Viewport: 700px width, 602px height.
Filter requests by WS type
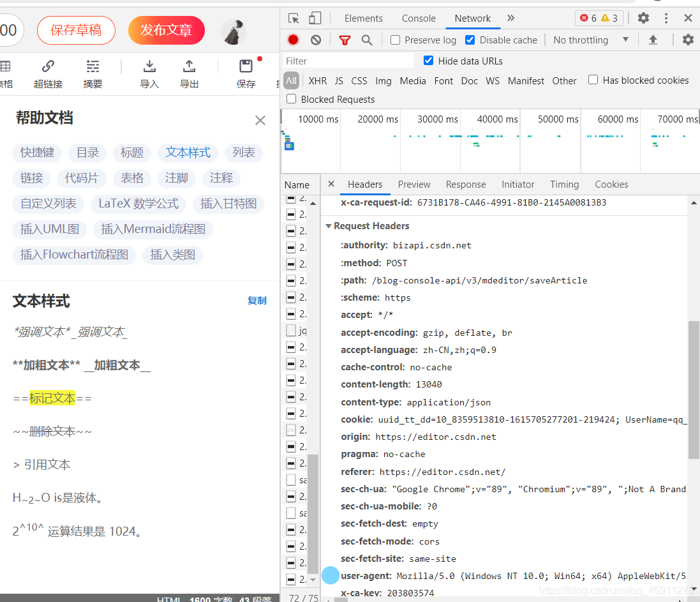pos(493,81)
